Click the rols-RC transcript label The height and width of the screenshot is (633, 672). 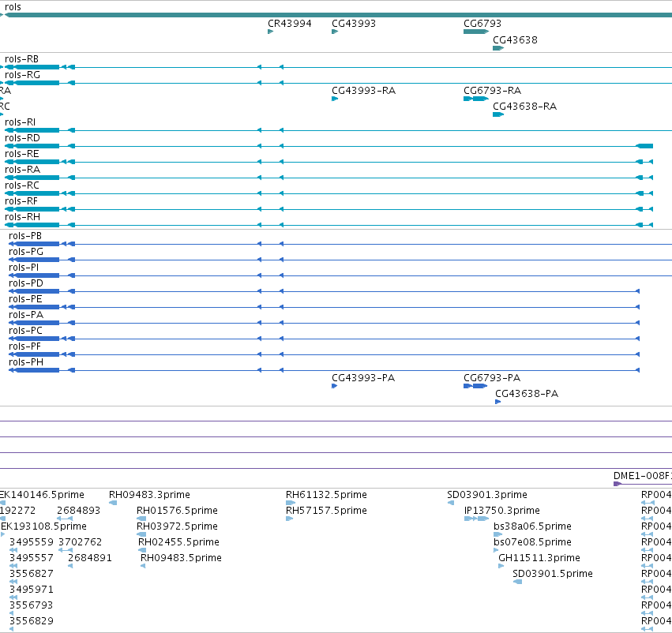pyautogui.click(x=22, y=185)
